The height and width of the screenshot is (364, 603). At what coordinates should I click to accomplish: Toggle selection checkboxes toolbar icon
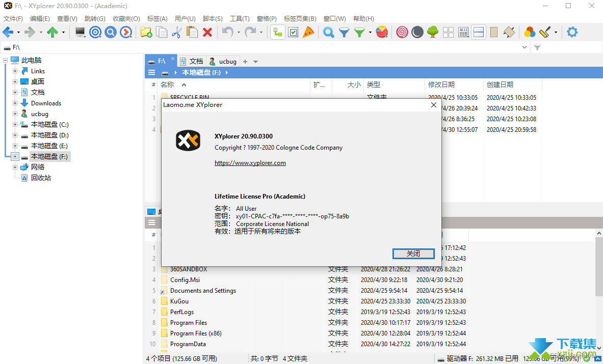(x=293, y=32)
